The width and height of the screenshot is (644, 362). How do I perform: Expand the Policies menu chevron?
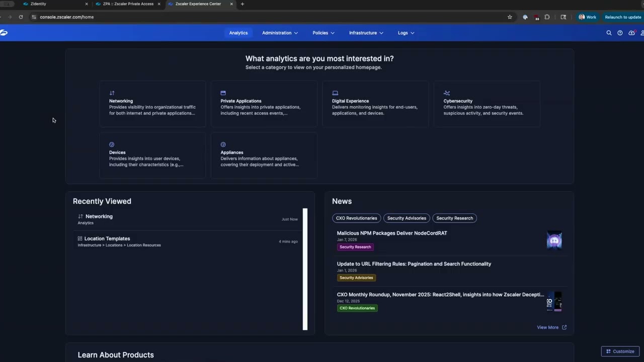tap(332, 33)
